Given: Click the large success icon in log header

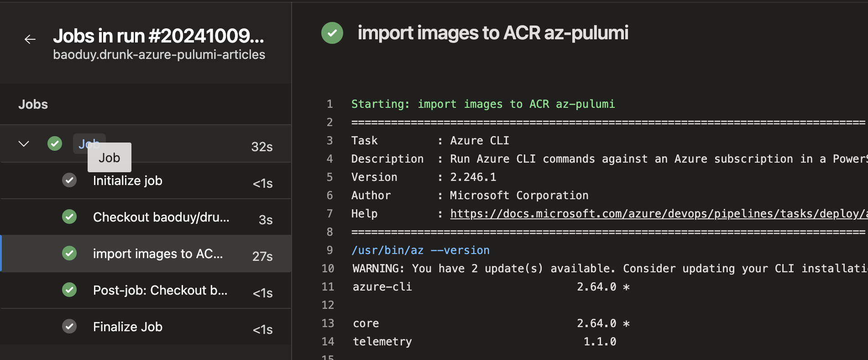Looking at the screenshot, I should coord(332,33).
